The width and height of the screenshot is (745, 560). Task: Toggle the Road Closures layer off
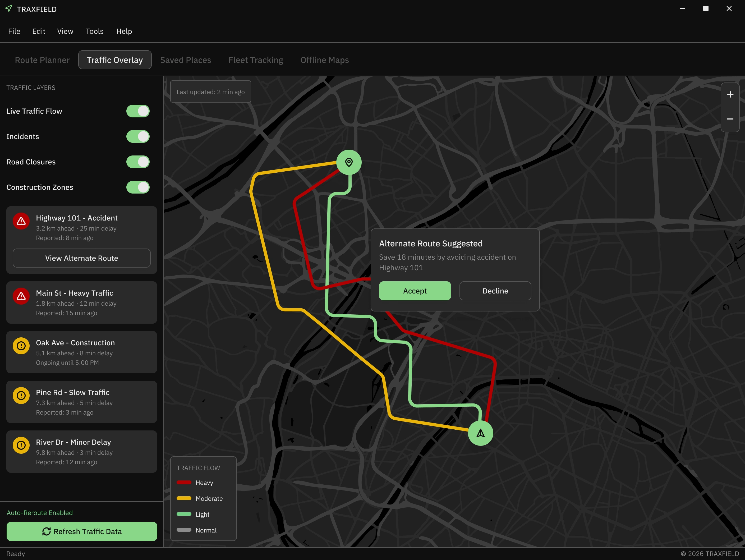138,162
